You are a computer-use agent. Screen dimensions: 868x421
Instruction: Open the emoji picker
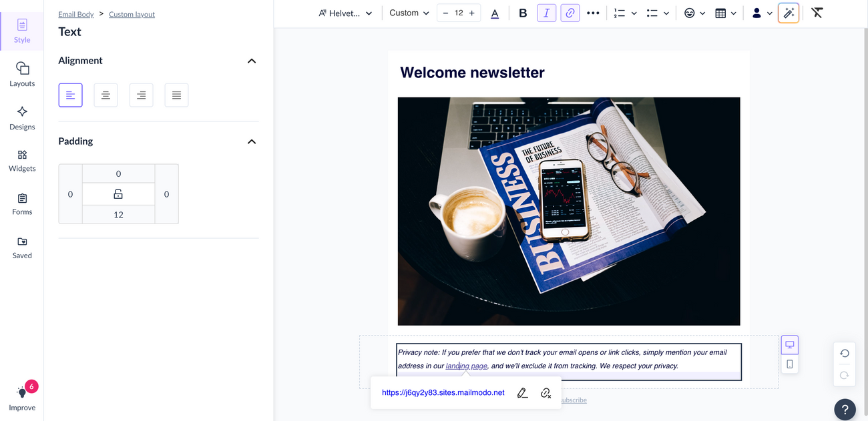coord(690,13)
